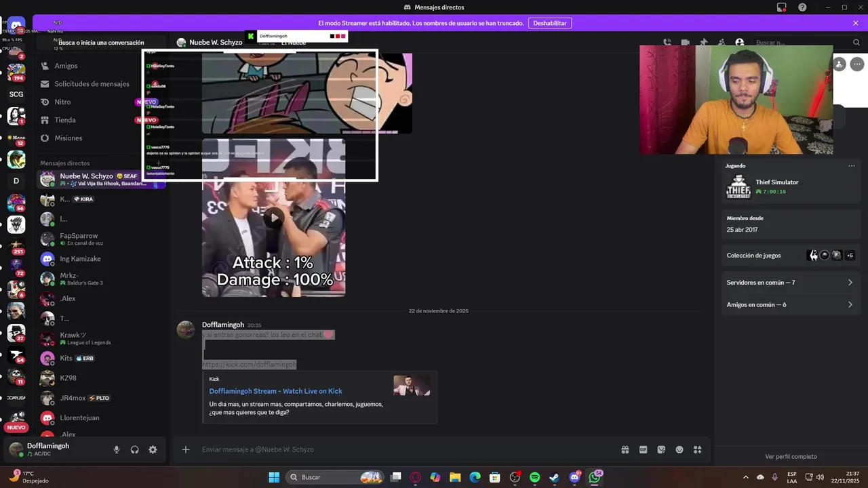The width and height of the screenshot is (868, 488).
Task: Expand Servidores en común — 7
Action: (790, 283)
